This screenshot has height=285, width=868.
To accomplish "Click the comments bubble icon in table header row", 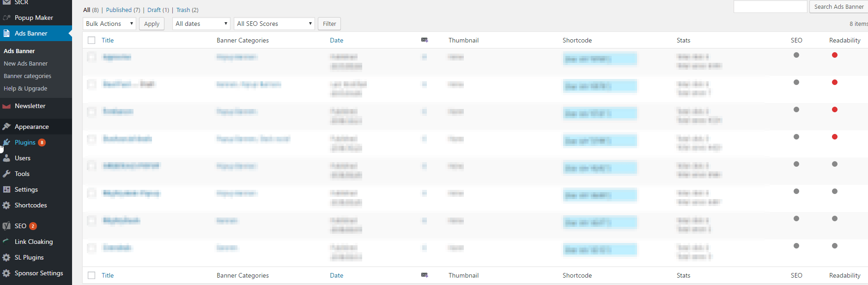I will click(x=425, y=40).
